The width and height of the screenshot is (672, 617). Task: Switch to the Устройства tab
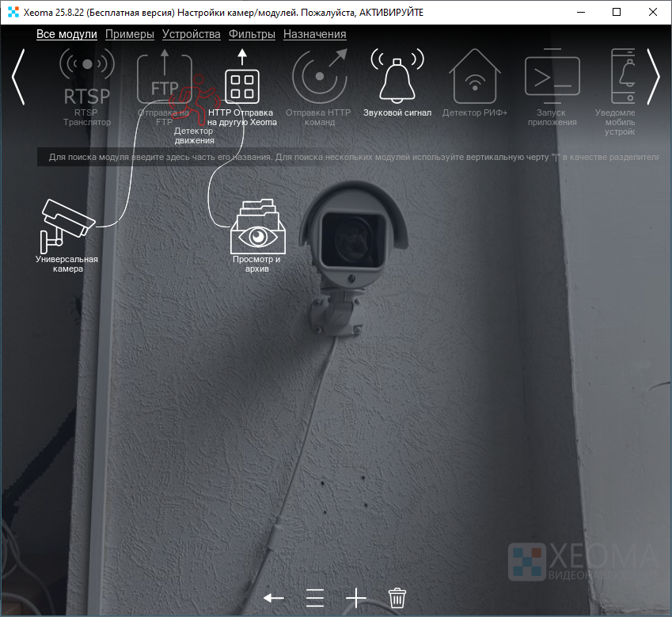191,34
